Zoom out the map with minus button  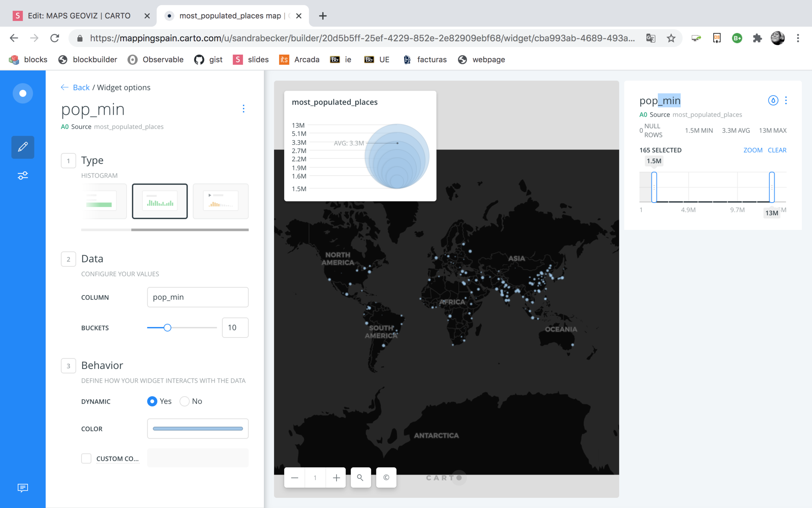point(294,478)
